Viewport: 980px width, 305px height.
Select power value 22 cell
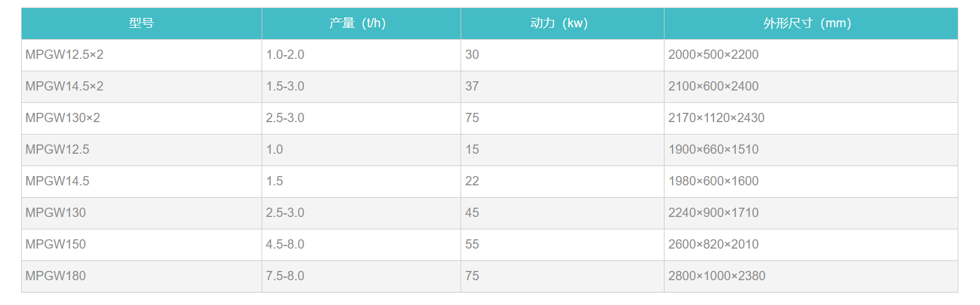point(472,181)
